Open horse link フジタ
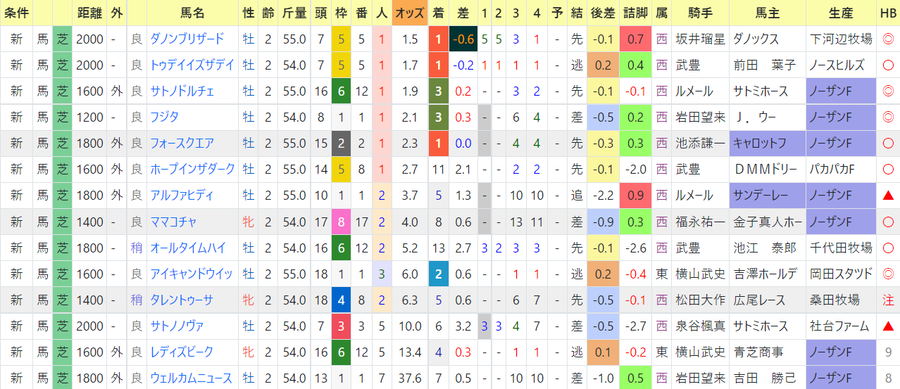Screen dimensions: 900x389 pyautogui.click(x=164, y=117)
